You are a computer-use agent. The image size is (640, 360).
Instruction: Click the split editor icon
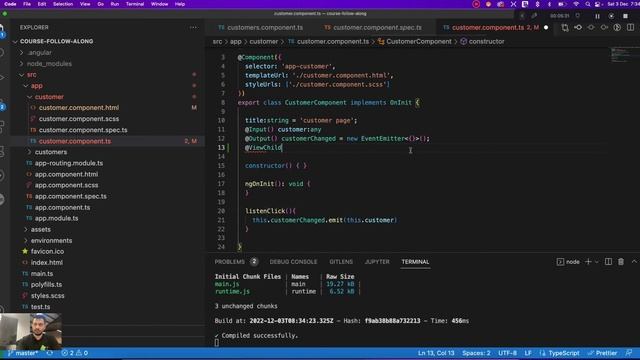point(631,28)
